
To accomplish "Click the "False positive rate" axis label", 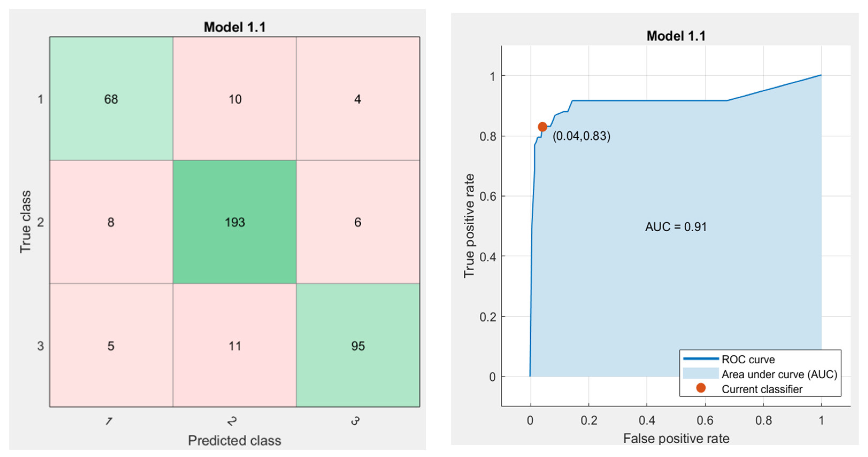I will coord(676,439).
